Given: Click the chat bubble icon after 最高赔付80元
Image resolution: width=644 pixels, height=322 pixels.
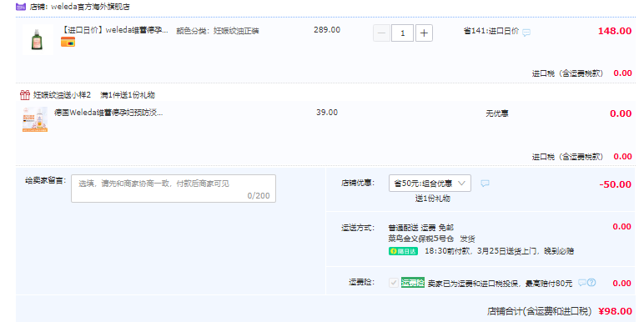Looking at the screenshot, I should (582, 283).
